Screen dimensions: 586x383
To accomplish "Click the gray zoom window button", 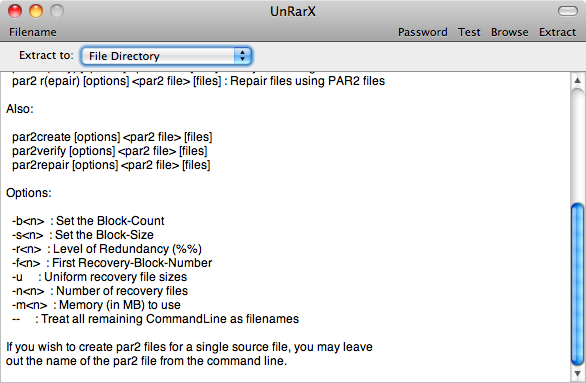I will click(57, 11).
